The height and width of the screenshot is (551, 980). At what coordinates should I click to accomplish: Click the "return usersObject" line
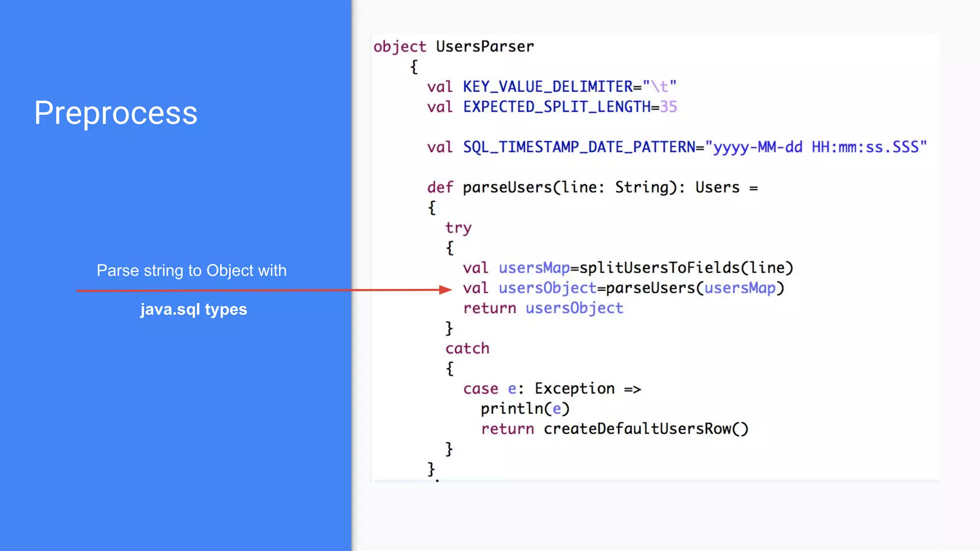543,309
